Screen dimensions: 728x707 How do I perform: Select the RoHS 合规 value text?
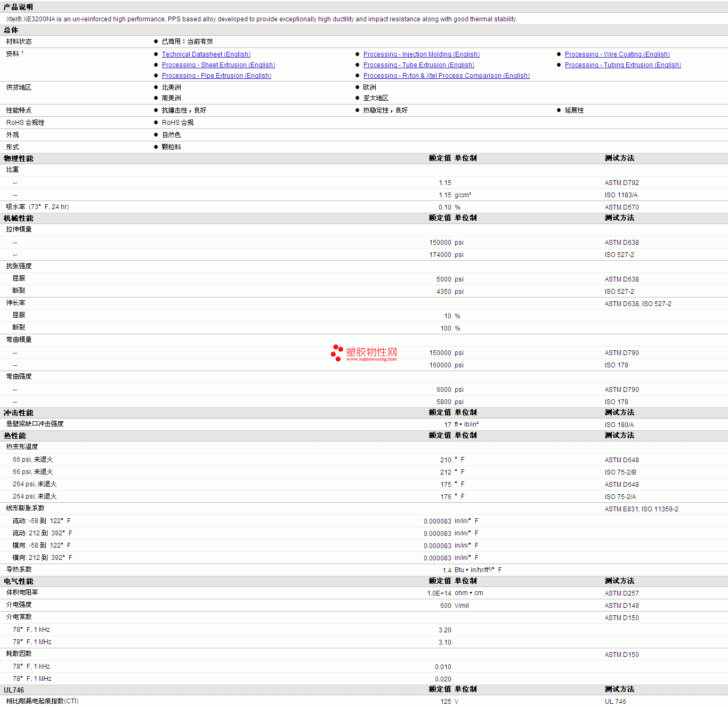click(x=178, y=123)
